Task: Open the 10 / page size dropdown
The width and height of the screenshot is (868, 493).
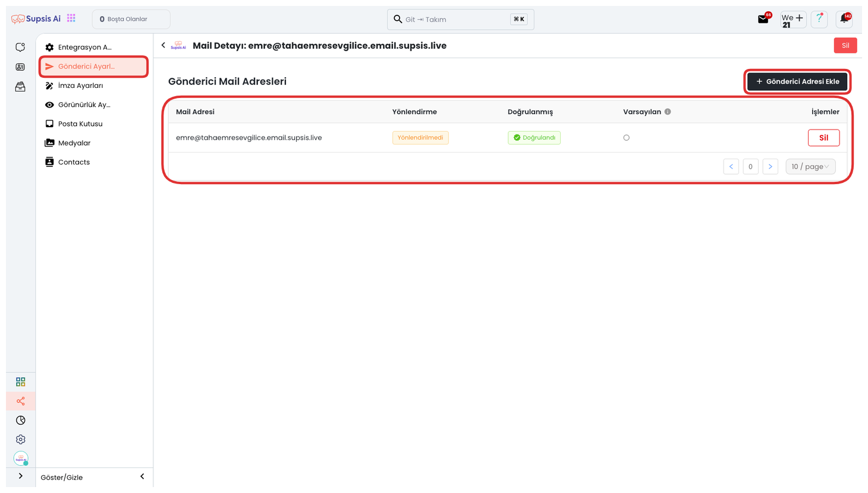Action: pyautogui.click(x=810, y=167)
